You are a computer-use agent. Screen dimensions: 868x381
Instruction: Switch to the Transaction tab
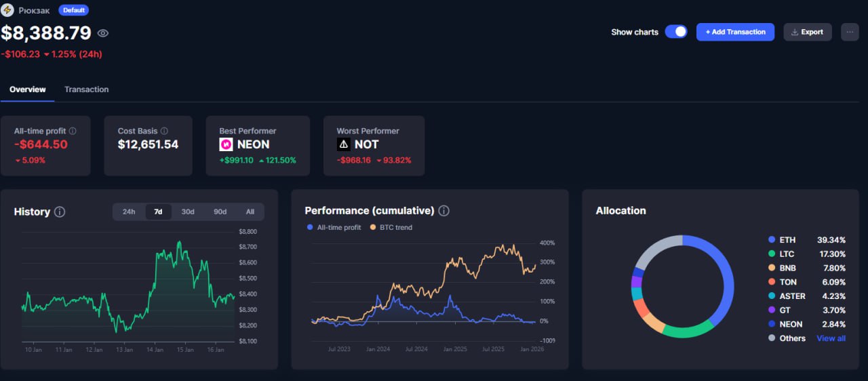click(86, 89)
